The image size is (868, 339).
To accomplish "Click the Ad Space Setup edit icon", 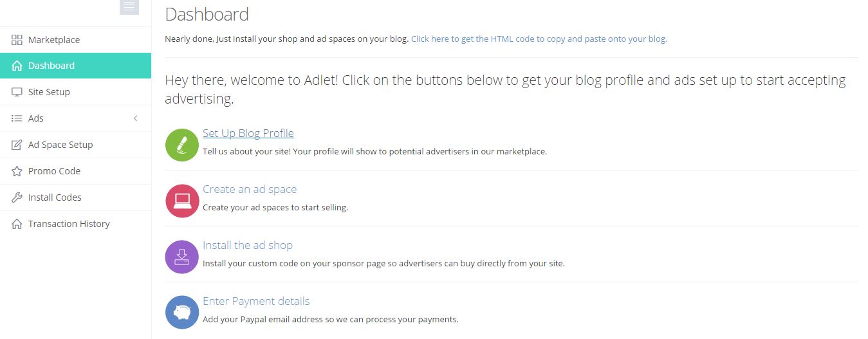I will (17, 145).
